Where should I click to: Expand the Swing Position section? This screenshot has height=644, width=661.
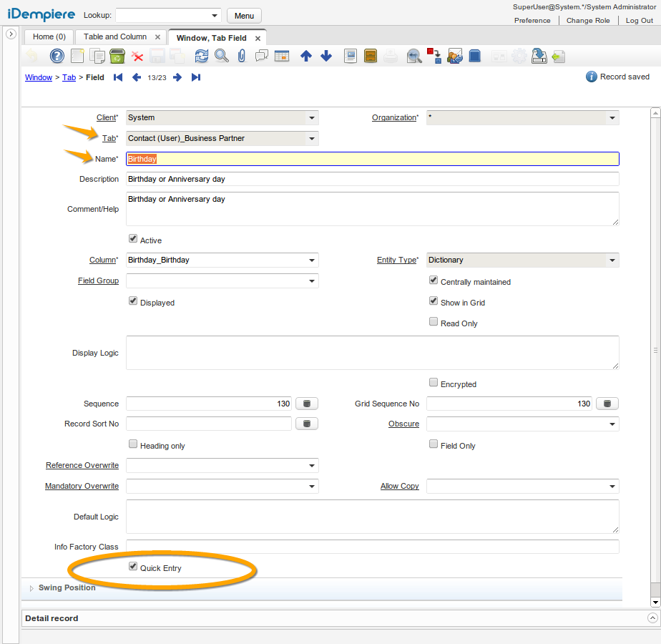pyautogui.click(x=31, y=588)
